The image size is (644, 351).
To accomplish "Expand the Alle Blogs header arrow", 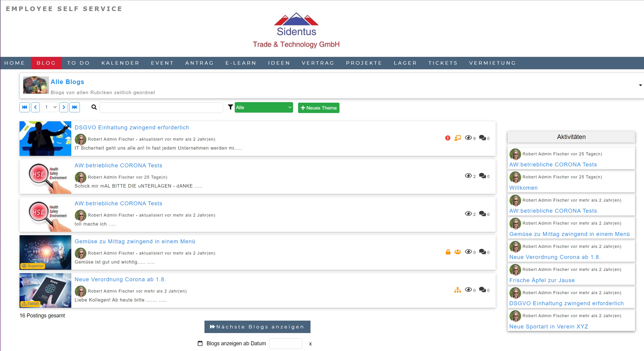I will (640, 85).
